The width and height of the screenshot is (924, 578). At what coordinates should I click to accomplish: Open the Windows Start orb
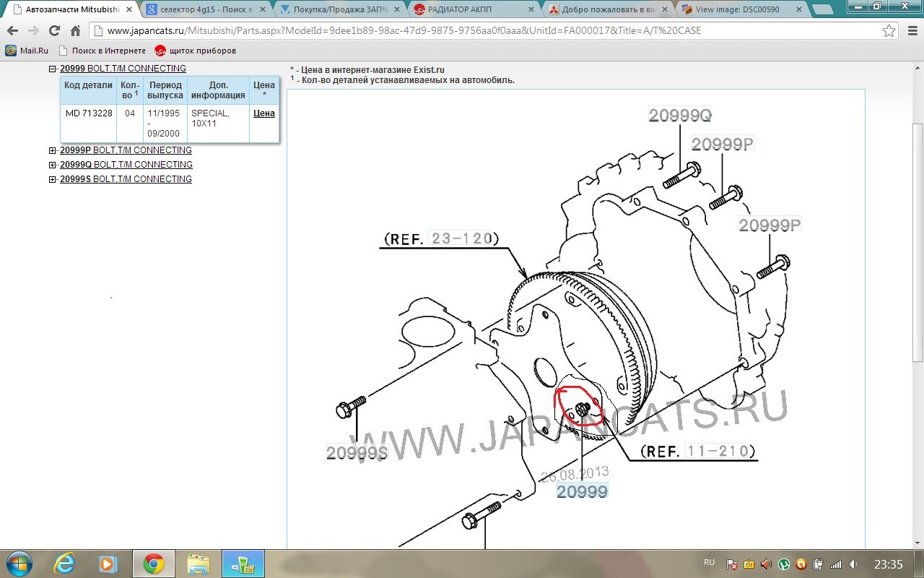18,564
